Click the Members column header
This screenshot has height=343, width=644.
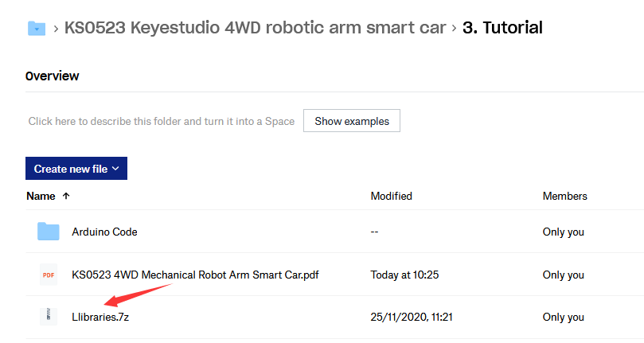click(x=564, y=196)
